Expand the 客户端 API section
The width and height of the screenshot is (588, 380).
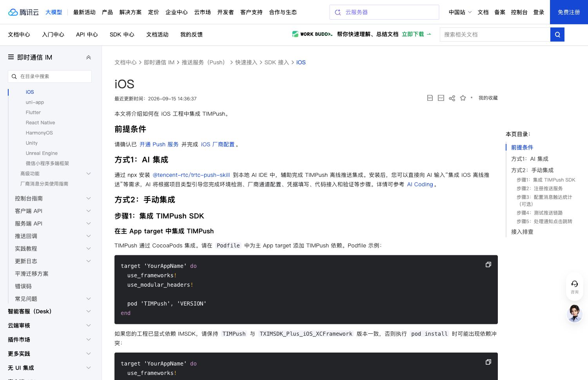tap(89, 211)
